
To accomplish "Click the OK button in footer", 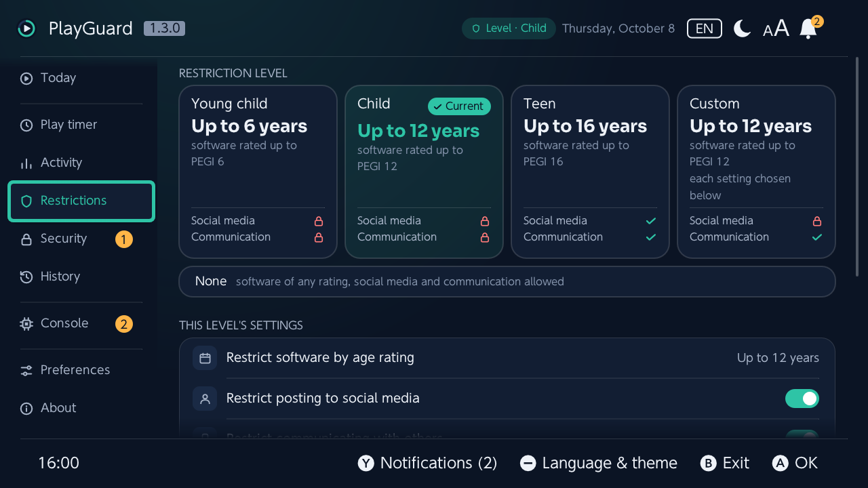I will (x=795, y=463).
